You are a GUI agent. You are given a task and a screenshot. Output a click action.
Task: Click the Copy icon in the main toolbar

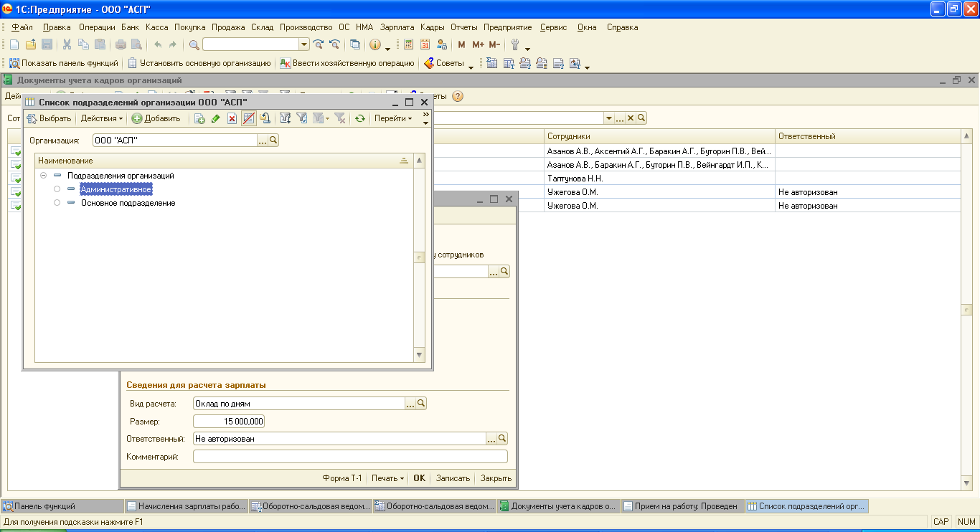click(83, 44)
